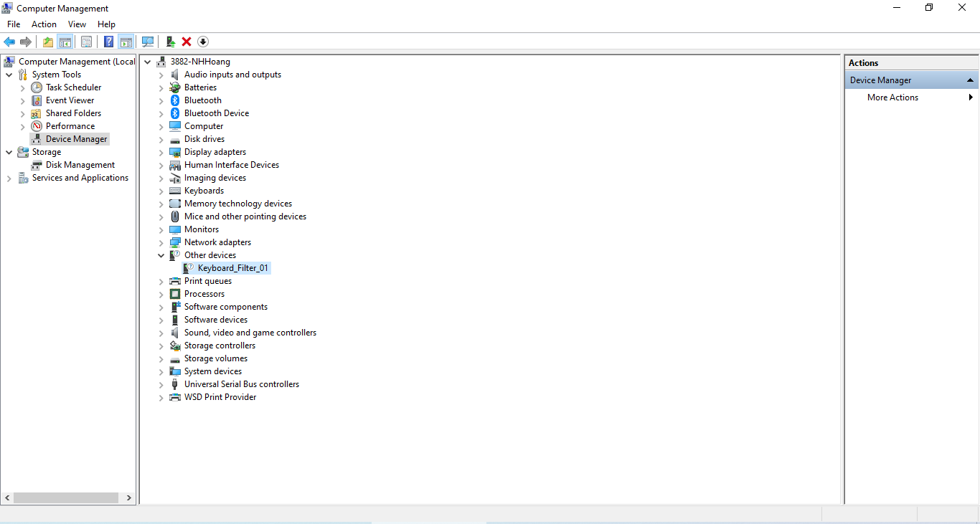Click the Help toolbar icon
Viewport: 980px width, 524px height.
point(108,41)
